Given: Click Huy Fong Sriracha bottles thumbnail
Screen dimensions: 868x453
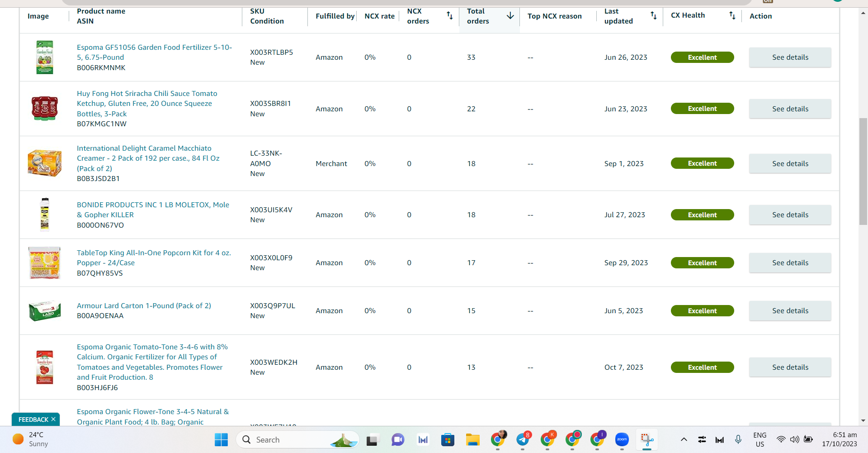Looking at the screenshot, I should click(x=45, y=109).
